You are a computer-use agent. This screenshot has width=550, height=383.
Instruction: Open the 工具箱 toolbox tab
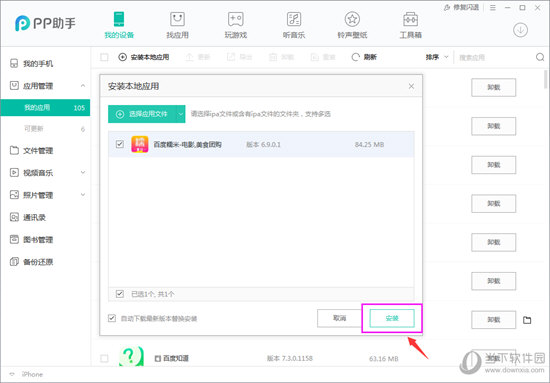tap(410, 25)
